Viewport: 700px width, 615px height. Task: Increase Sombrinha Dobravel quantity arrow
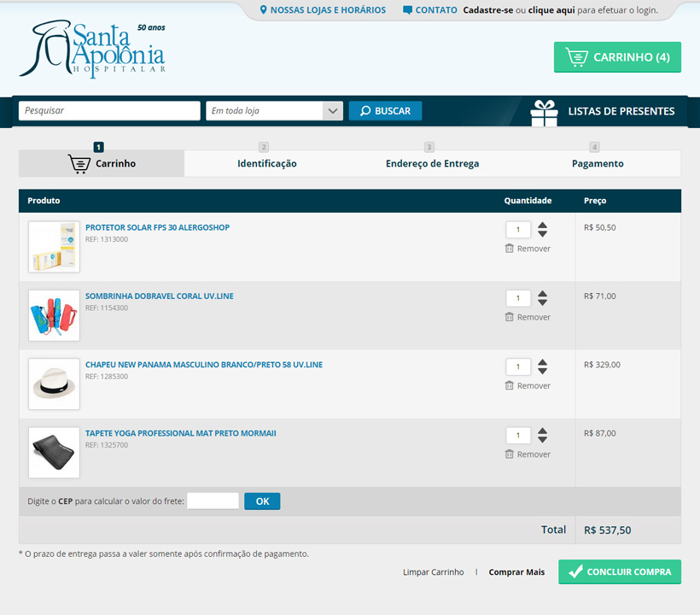click(542, 294)
